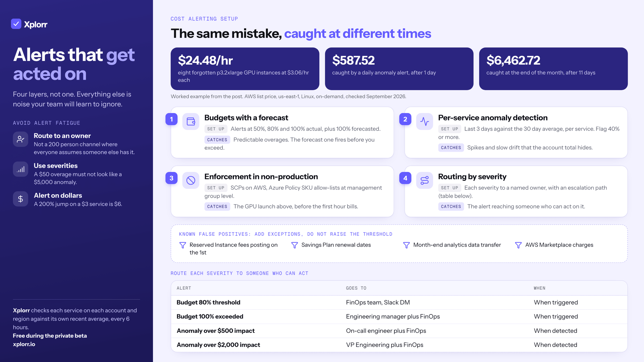Image resolution: width=644 pixels, height=362 pixels.
Task: Click the Enforcement in non-production heading
Action: [261, 176]
